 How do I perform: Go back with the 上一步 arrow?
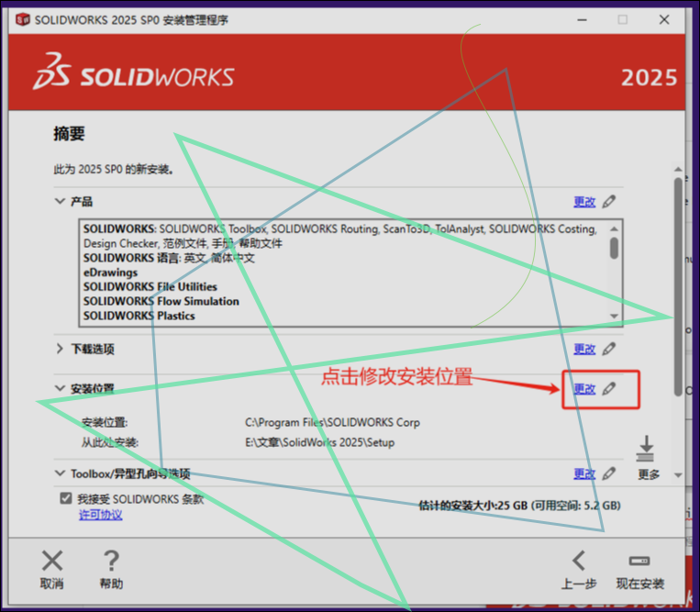(579, 561)
